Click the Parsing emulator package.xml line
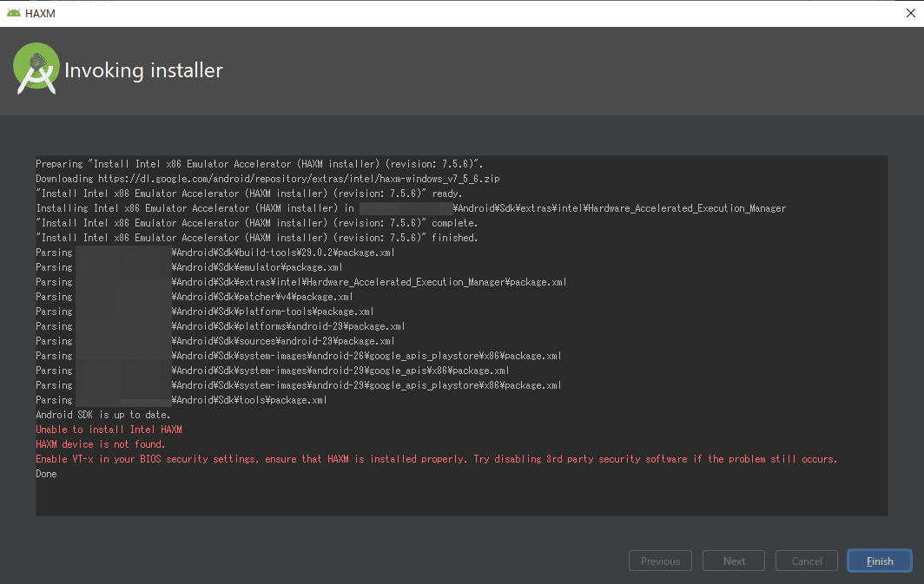Image resolution: width=924 pixels, height=584 pixels. [189, 267]
